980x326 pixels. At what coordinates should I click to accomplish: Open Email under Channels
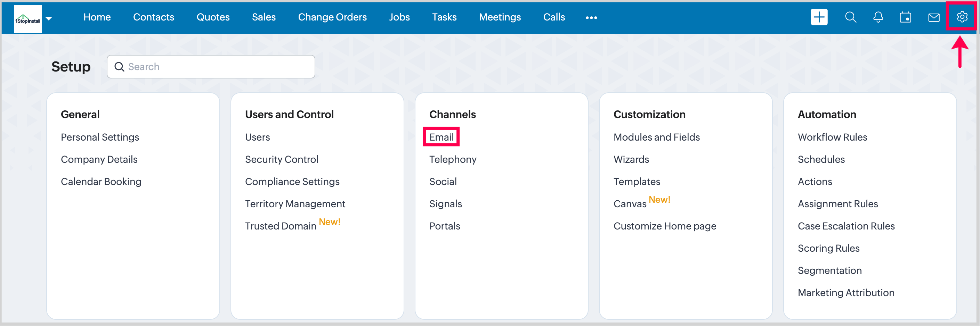441,137
